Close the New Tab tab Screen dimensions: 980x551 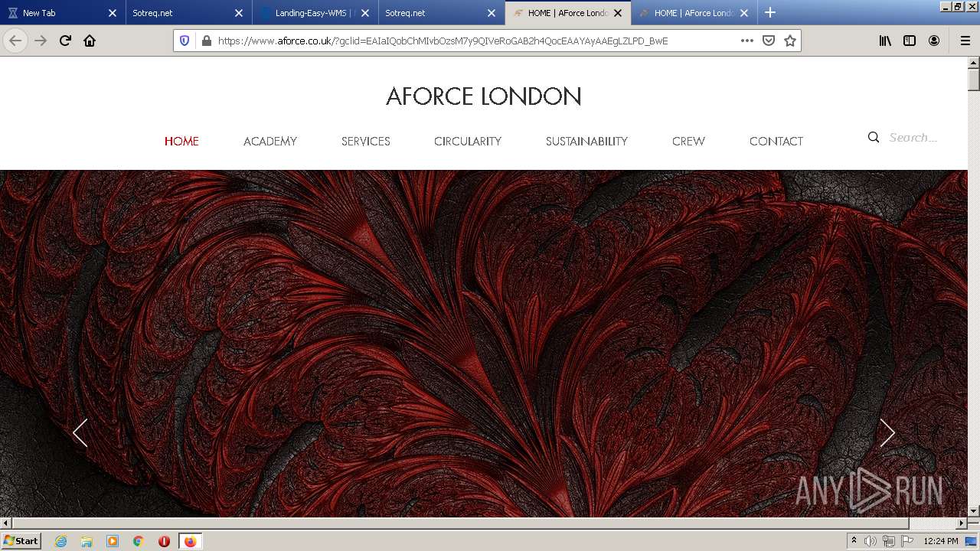(113, 13)
